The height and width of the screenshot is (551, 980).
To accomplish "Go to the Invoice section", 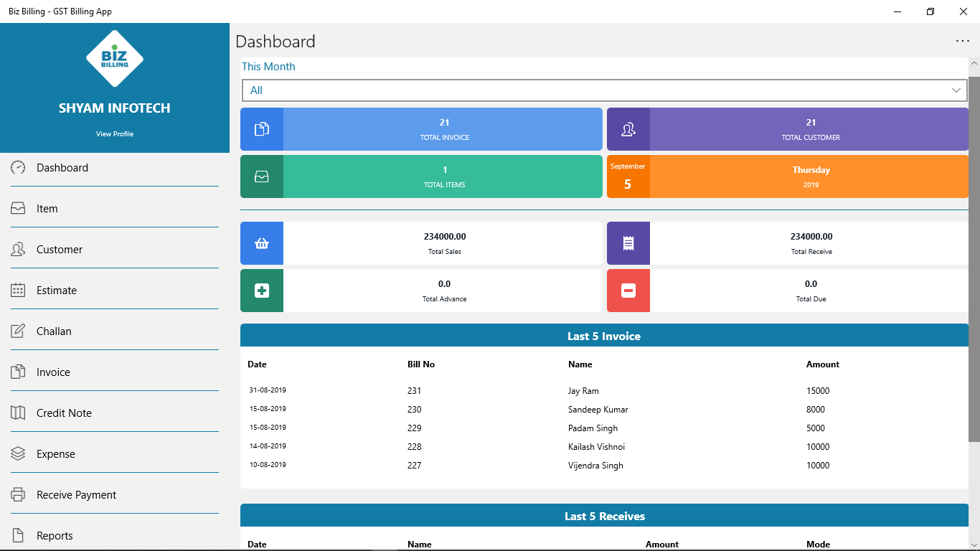I will coord(115,372).
